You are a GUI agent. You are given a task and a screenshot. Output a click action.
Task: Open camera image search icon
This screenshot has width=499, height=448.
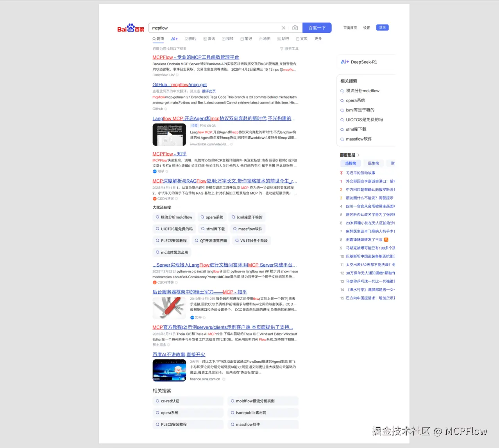(295, 28)
